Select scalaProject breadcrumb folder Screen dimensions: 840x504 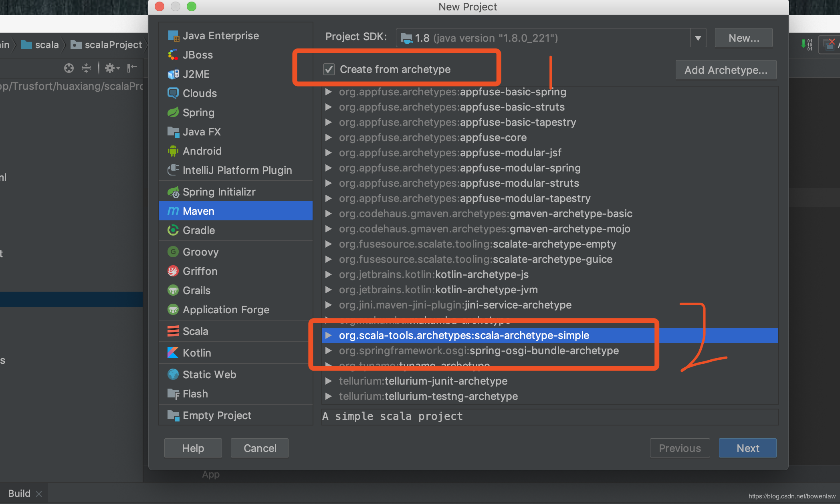(106, 45)
